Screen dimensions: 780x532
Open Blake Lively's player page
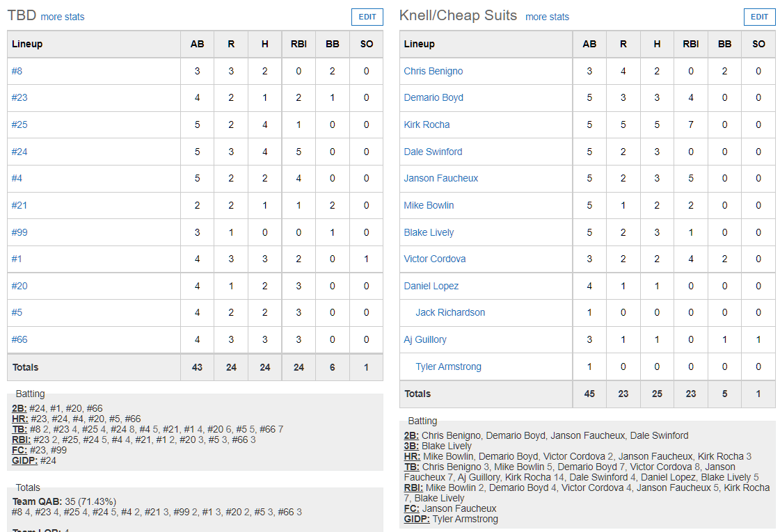pyautogui.click(x=429, y=232)
